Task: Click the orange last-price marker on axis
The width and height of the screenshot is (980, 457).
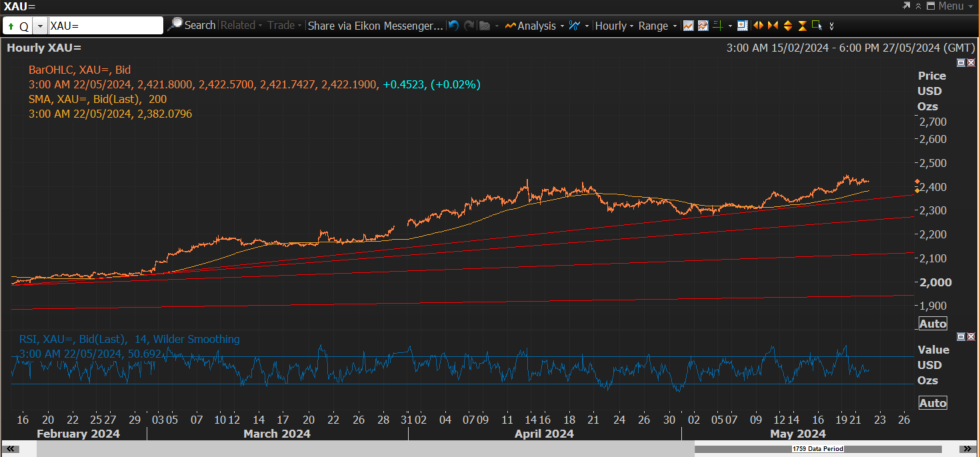Action: (x=917, y=182)
